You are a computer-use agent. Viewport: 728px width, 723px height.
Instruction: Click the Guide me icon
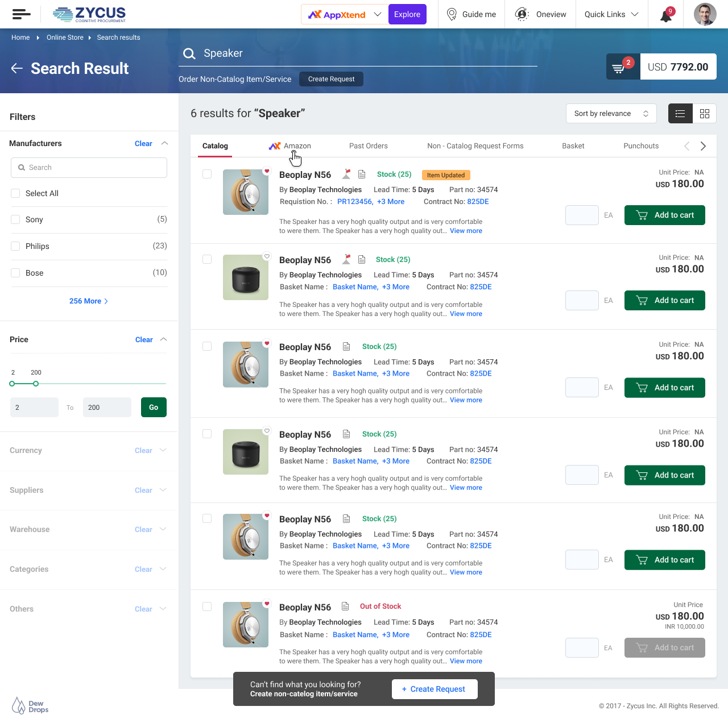pyautogui.click(x=452, y=14)
